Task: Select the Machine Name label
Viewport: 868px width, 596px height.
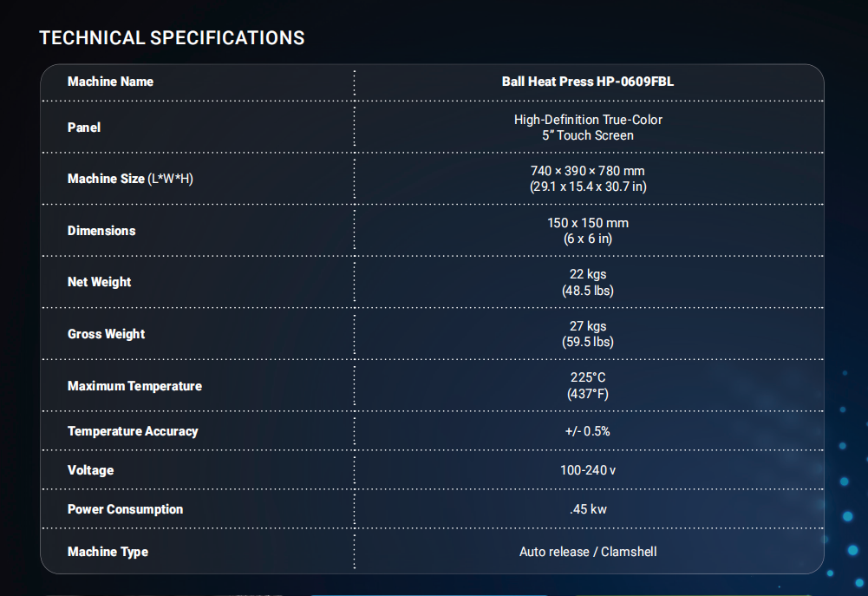Action: pos(110,82)
